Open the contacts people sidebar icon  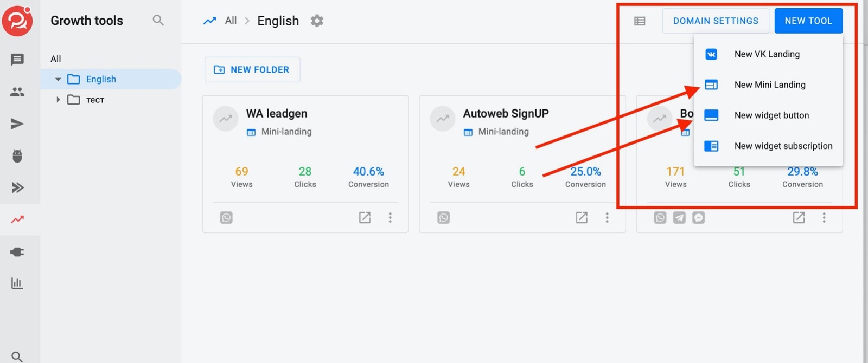click(x=17, y=92)
